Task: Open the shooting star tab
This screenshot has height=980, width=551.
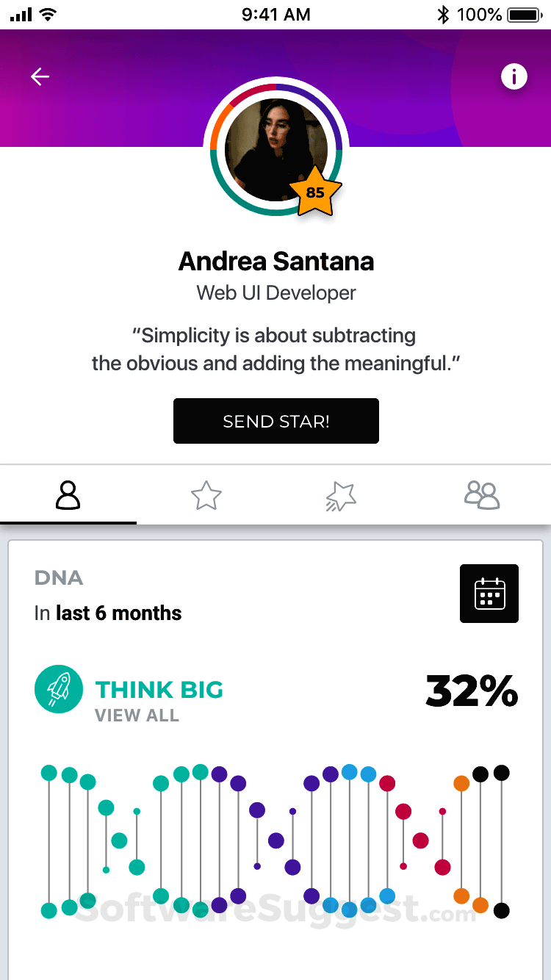Action: pos(341,497)
